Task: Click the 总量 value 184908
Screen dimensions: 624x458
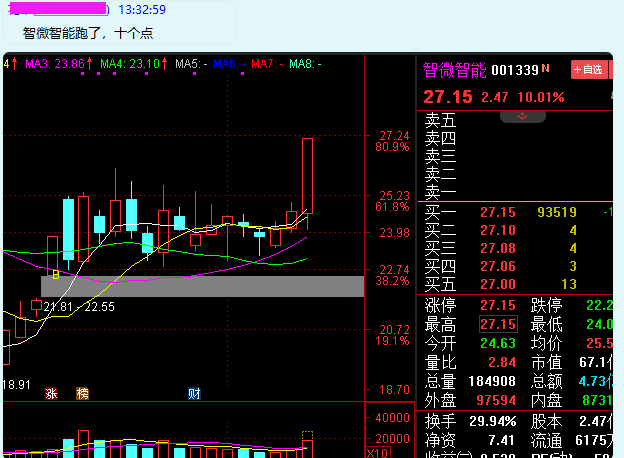Action: pyautogui.click(x=492, y=381)
